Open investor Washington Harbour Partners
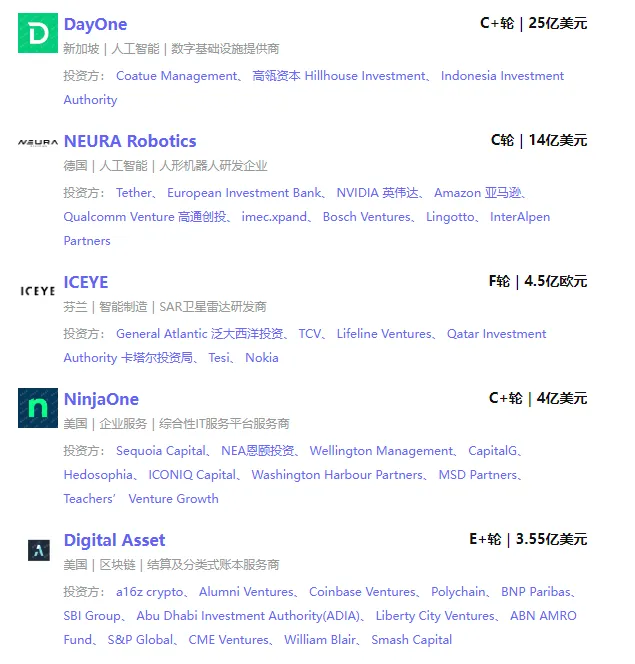The height and width of the screenshot is (664, 635). (337, 475)
